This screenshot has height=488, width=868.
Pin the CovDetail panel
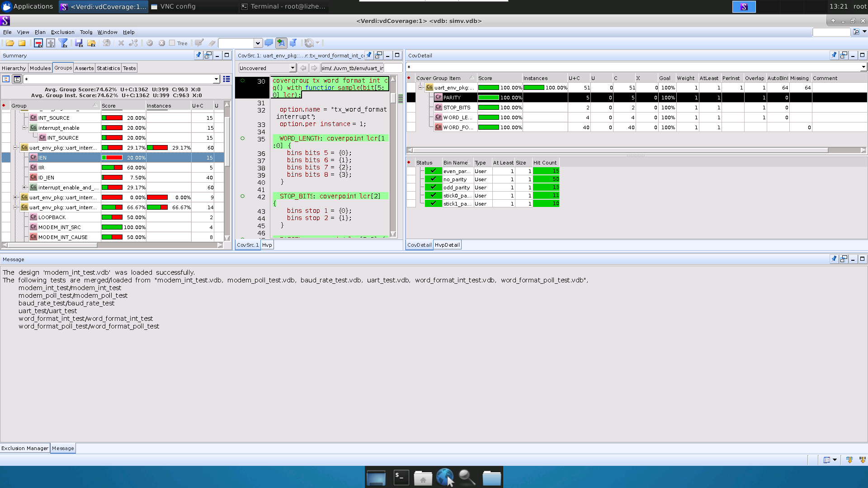pyautogui.click(x=834, y=55)
